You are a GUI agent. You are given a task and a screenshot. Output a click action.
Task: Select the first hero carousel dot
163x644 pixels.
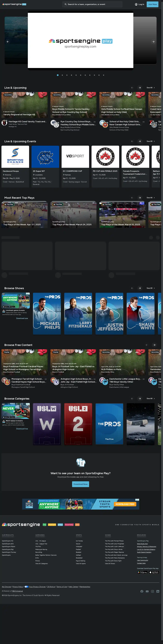(x=58, y=75)
